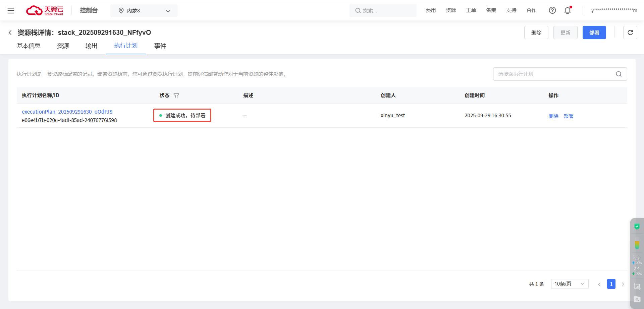Click the refresh icon button
Image resolution: width=644 pixels, height=309 pixels.
630,33
